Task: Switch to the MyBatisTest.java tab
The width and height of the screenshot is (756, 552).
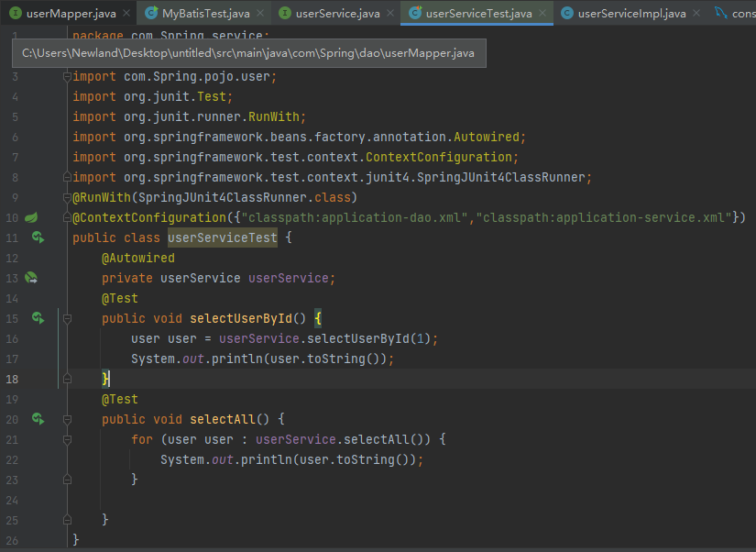Action: [x=205, y=14]
